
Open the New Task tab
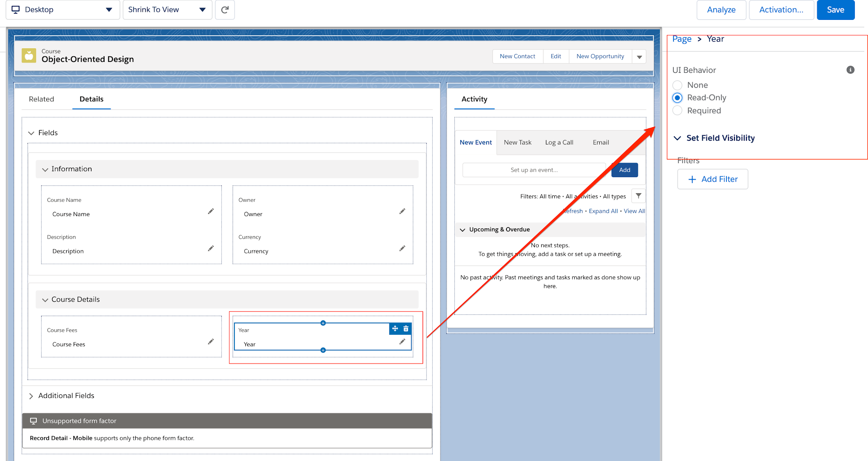pos(517,142)
